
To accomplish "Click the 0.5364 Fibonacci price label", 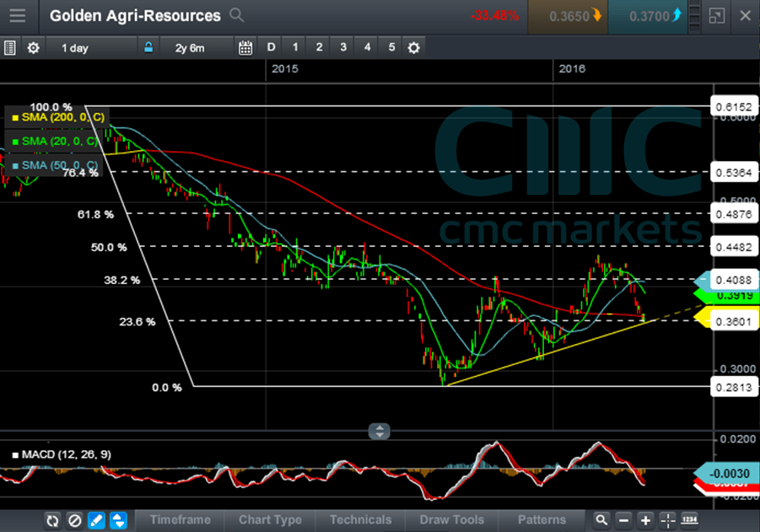I will point(734,173).
